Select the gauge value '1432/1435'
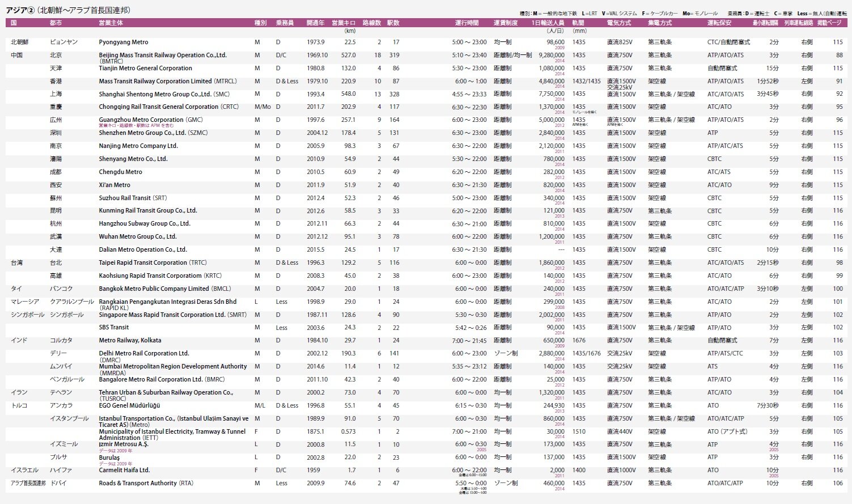 (x=586, y=82)
